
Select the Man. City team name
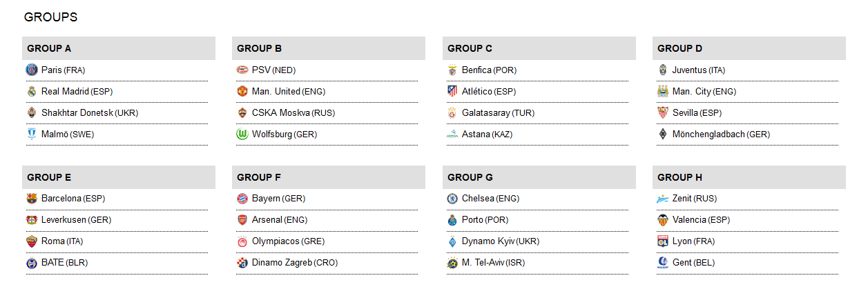pyautogui.click(x=691, y=92)
